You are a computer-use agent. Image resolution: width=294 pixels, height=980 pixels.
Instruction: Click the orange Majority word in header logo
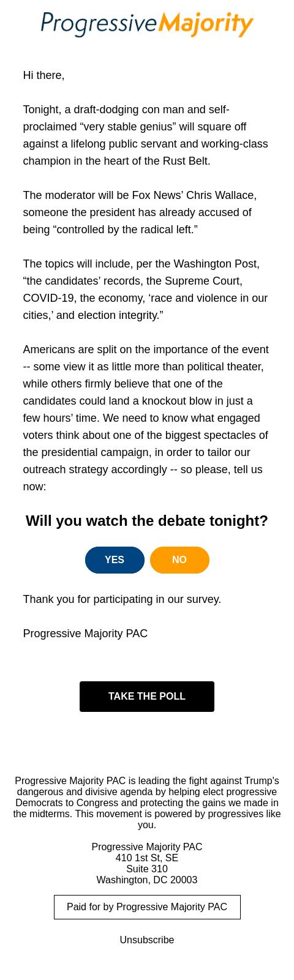click(x=206, y=24)
